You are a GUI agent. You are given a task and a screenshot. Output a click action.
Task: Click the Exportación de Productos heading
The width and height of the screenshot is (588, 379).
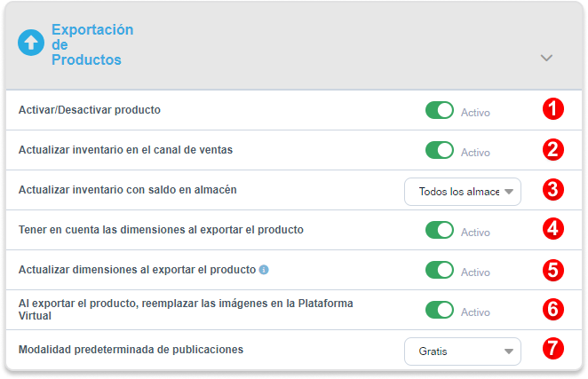[x=92, y=44]
